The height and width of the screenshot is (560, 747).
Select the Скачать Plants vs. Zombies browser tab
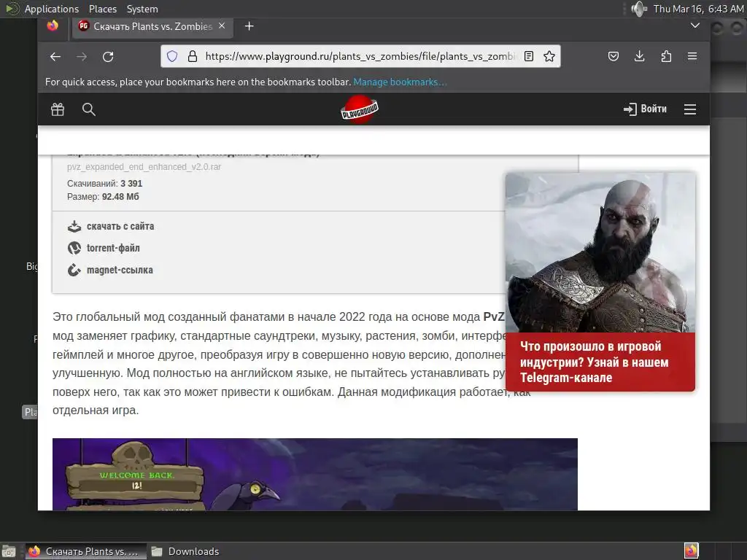click(152, 26)
